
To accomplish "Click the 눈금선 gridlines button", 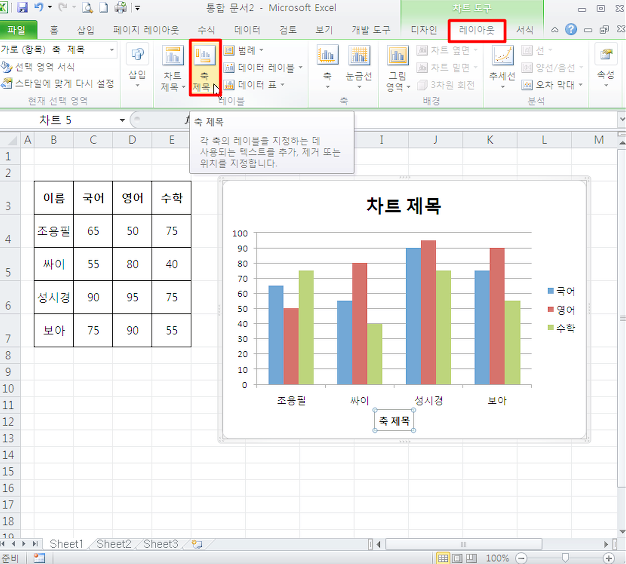I will pyautogui.click(x=359, y=67).
